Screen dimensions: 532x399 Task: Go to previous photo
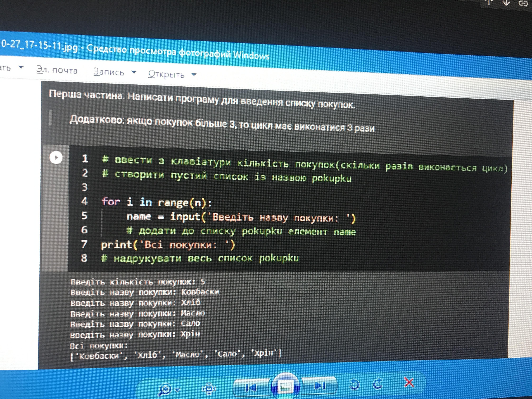click(x=251, y=388)
